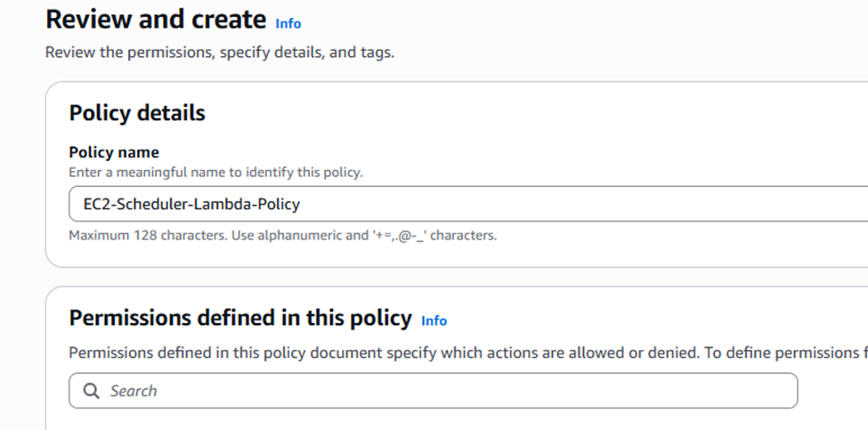Select the 'Policy details' heading

[137, 113]
